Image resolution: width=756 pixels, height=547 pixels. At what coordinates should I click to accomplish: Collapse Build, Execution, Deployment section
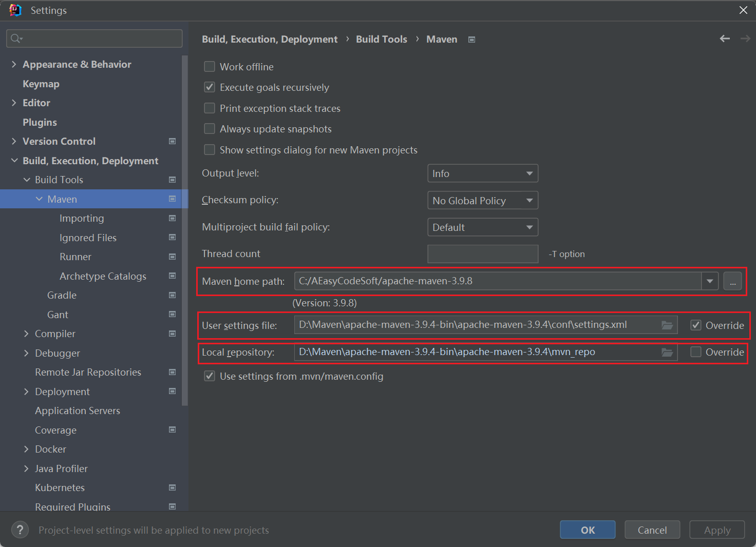[14, 161]
